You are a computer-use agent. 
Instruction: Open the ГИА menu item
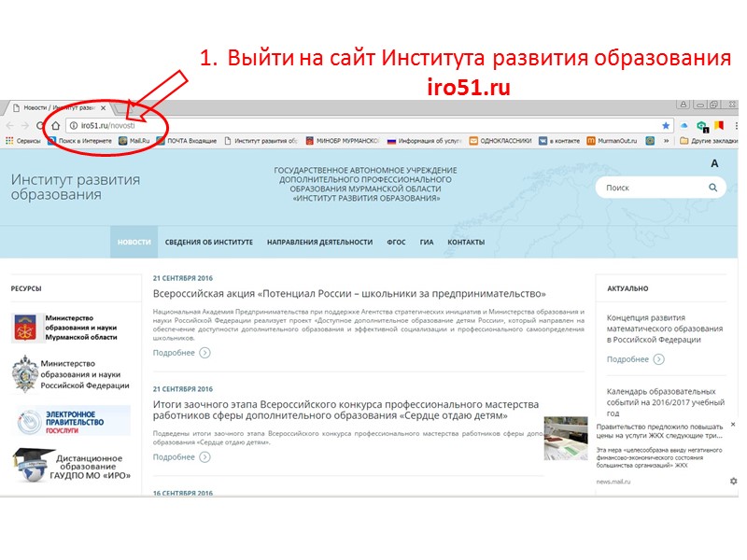pyautogui.click(x=427, y=242)
